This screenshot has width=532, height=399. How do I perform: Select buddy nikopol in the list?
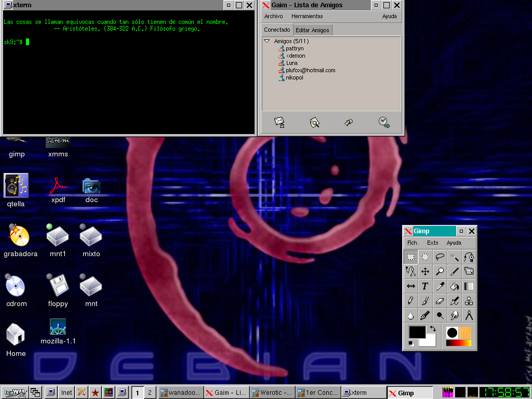[294, 78]
